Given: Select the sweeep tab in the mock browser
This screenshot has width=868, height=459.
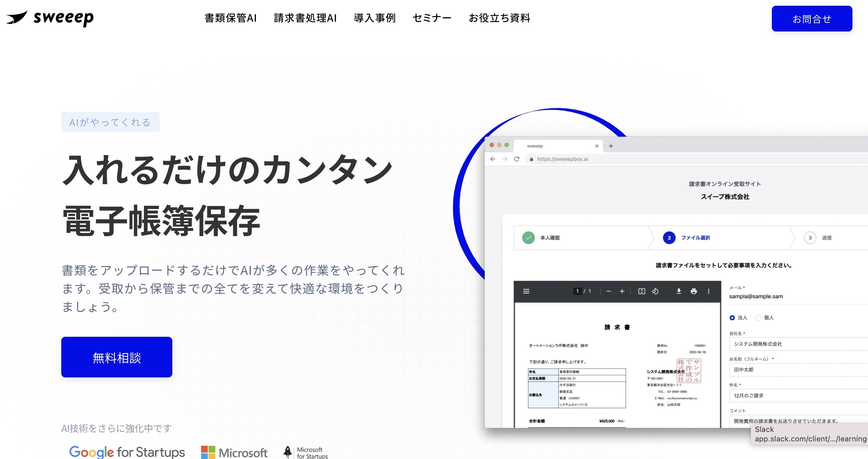Looking at the screenshot, I should (x=558, y=146).
